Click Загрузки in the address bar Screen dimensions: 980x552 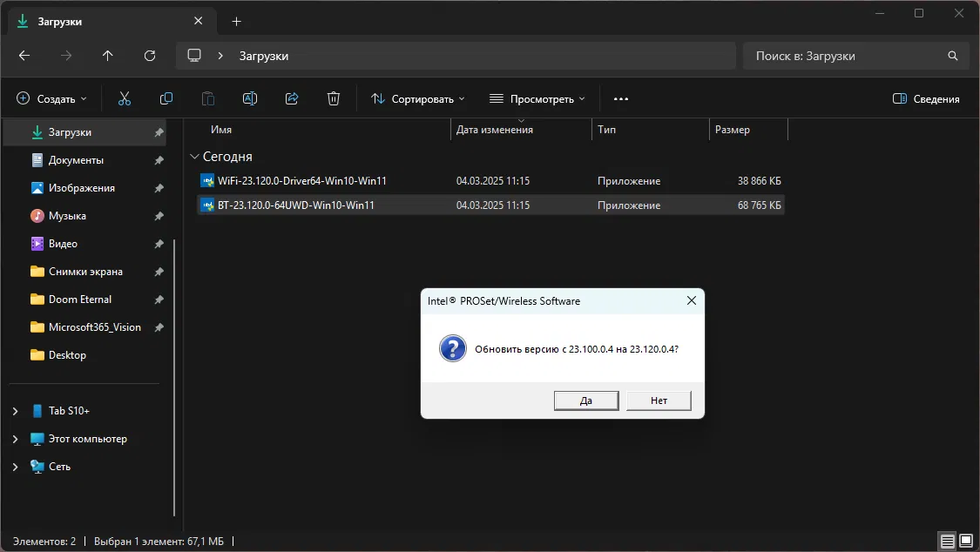264,56
